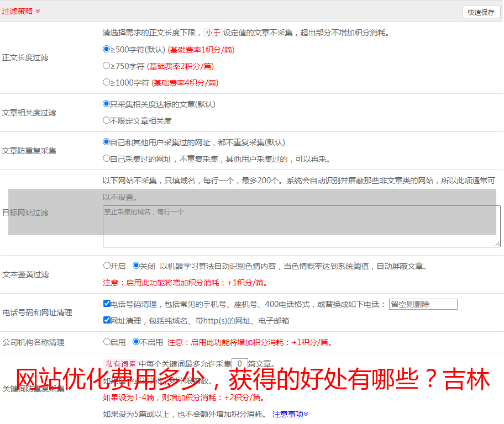Expand the 注意事项 link

[290, 414]
